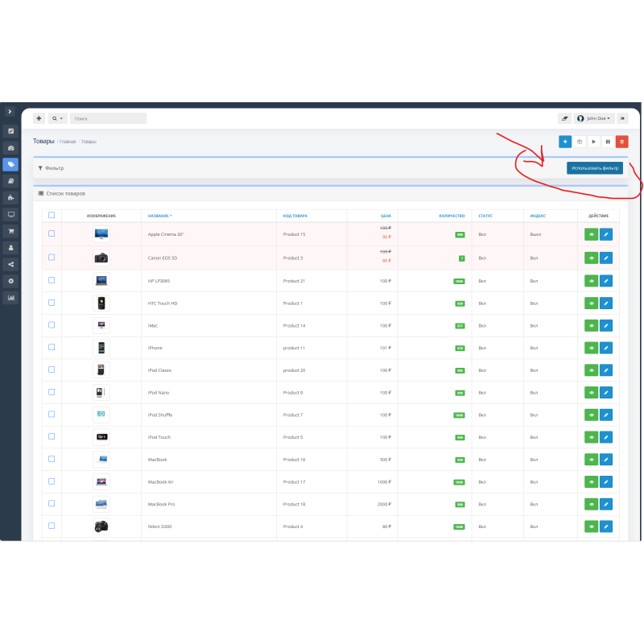Add a new product with the blue plus button
Image resolution: width=644 pixels, height=644 pixels.
tap(565, 141)
